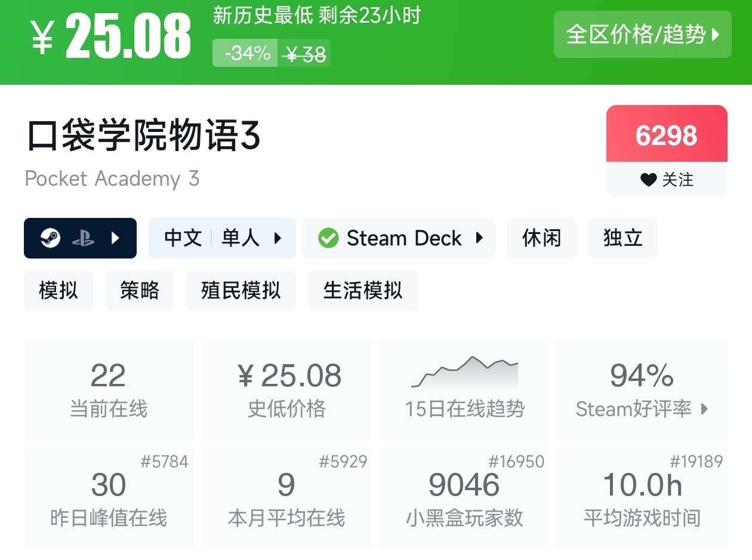
Task: Expand the platform list arrow
Action: [116, 238]
